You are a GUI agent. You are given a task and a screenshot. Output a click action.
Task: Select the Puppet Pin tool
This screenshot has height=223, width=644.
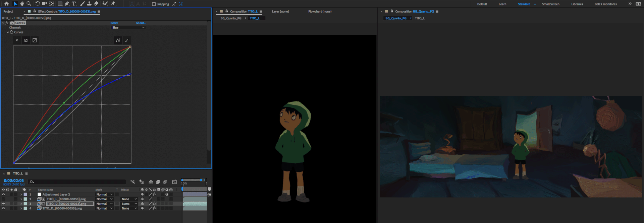[113, 4]
